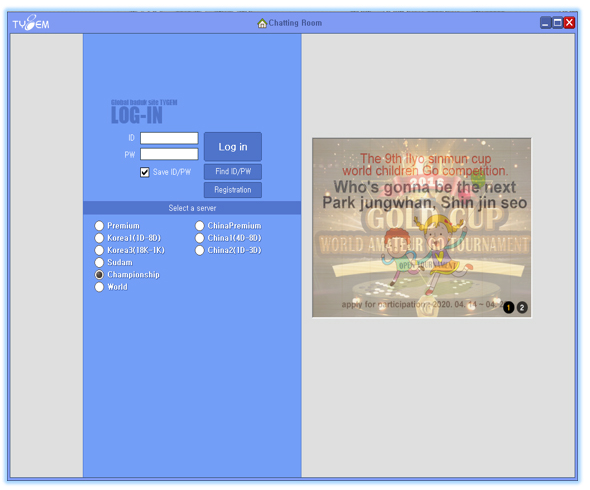This screenshot has width=590, height=490.
Task: Minimize the Tygem window
Action: tap(546, 23)
